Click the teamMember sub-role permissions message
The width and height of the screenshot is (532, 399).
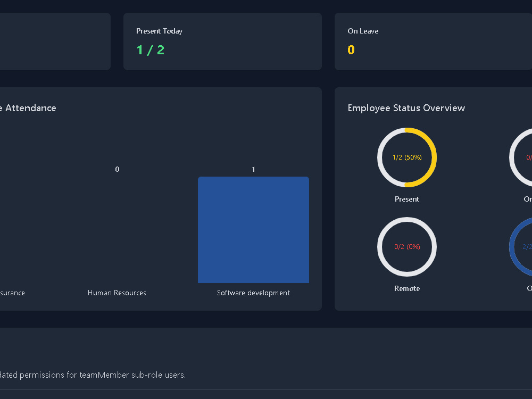tap(93, 375)
